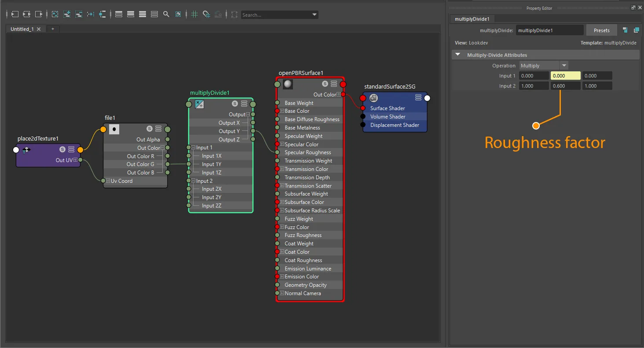Click the multiplyDivide name input field

pos(550,30)
